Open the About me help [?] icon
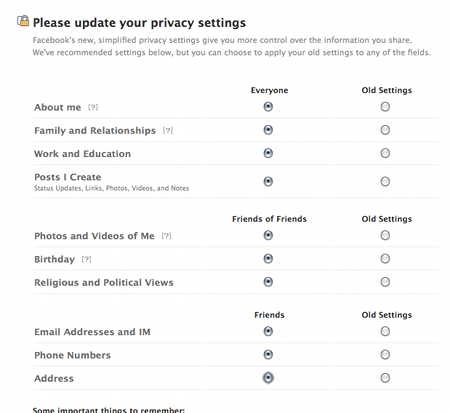Image resolution: width=450 pixels, height=413 pixels. [x=93, y=107]
